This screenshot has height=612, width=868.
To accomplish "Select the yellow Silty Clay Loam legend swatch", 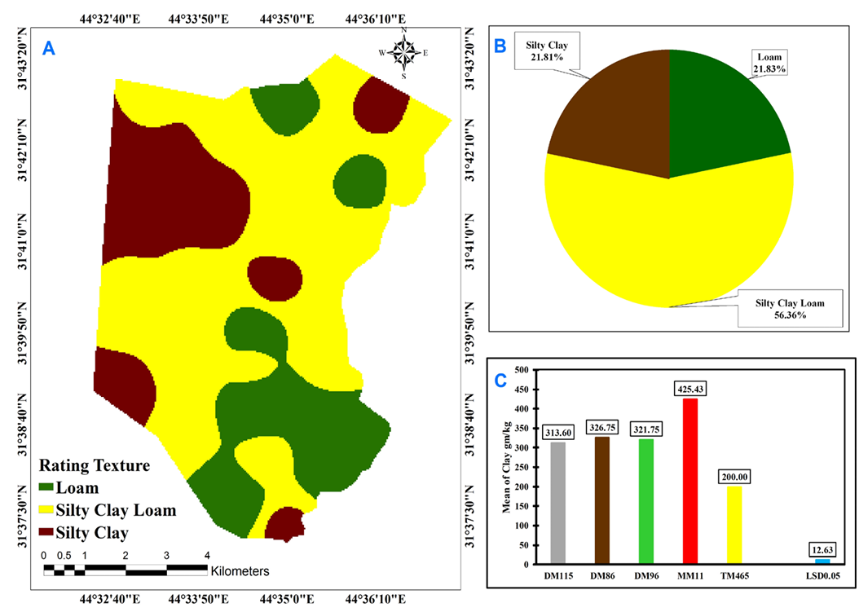I will click(x=46, y=509).
